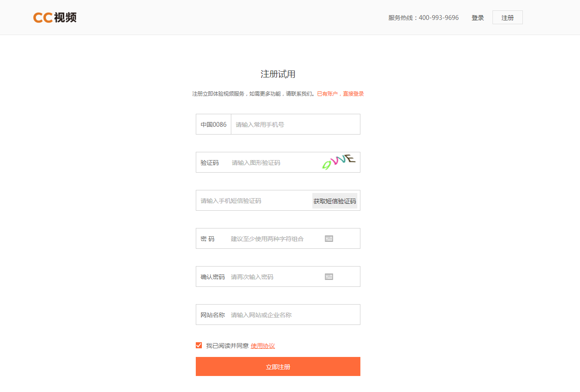This screenshot has width=580, height=392.
Task: Focus the 密码 password input field
Action: pyautogui.click(x=269, y=238)
